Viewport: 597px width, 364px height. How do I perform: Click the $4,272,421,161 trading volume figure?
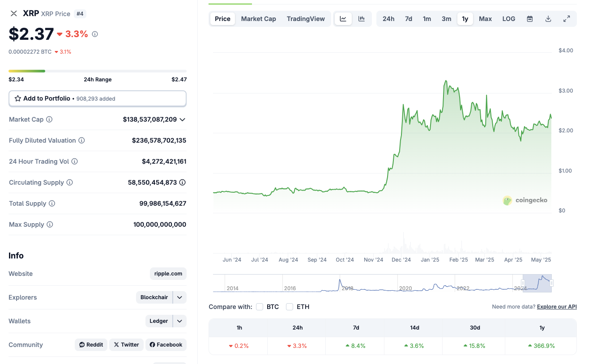164,161
